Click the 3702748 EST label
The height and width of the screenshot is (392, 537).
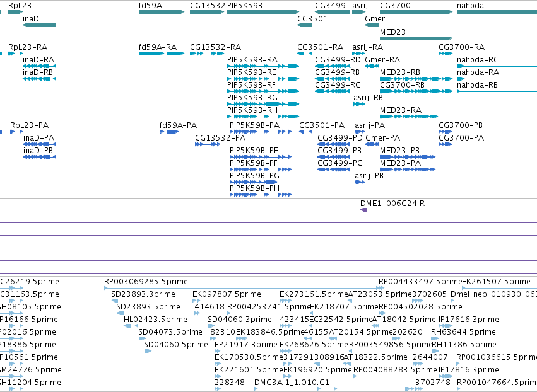click(x=432, y=383)
